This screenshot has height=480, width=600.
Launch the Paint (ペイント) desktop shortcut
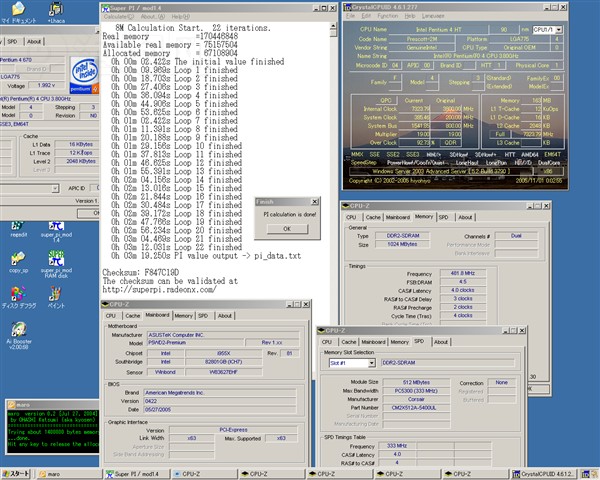(x=56, y=297)
